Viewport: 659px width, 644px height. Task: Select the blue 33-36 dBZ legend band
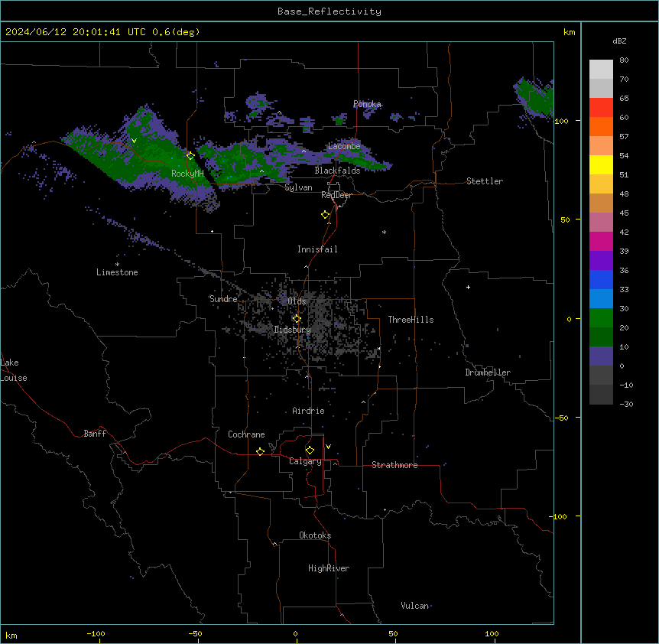[601, 279]
